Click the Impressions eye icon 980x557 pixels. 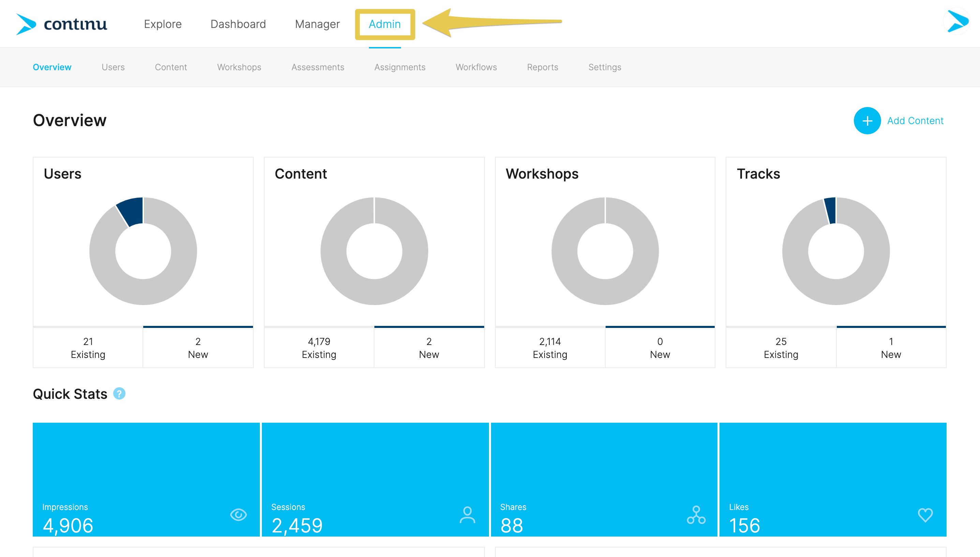tap(238, 514)
